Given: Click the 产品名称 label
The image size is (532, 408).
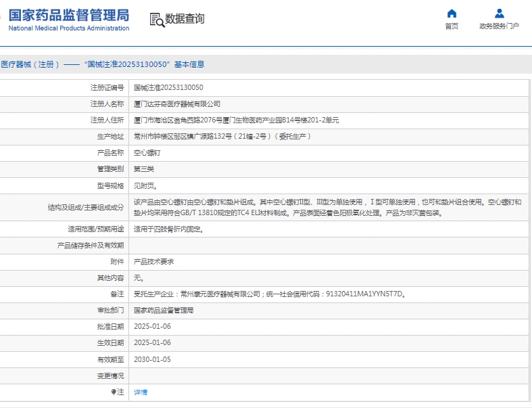Looking at the screenshot, I should [x=111, y=152].
